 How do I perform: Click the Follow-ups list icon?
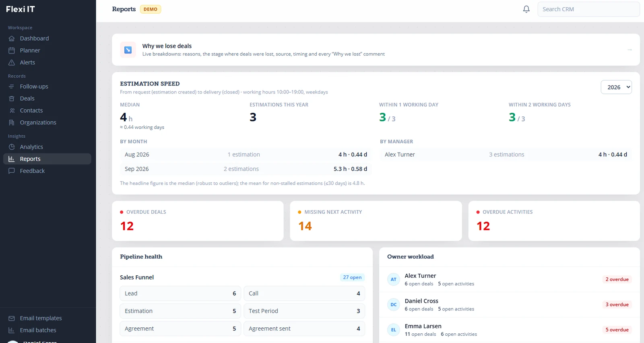click(12, 87)
